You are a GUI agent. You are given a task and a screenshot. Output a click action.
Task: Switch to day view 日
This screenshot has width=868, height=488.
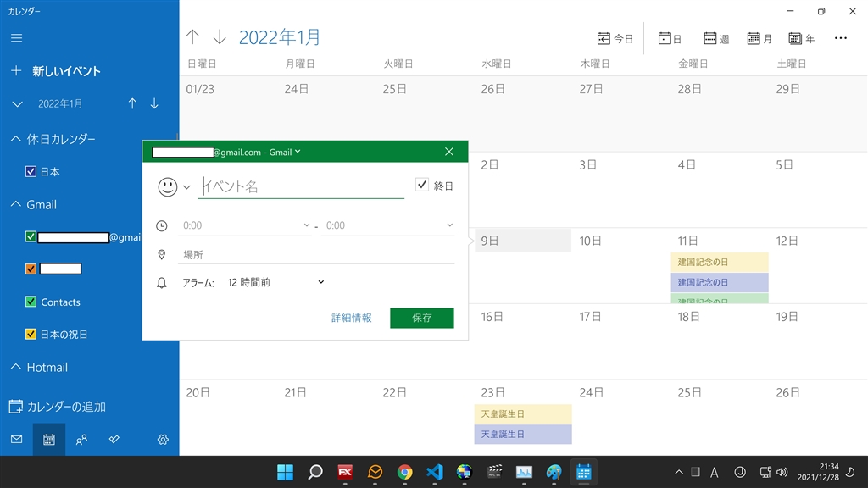[670, 38]
